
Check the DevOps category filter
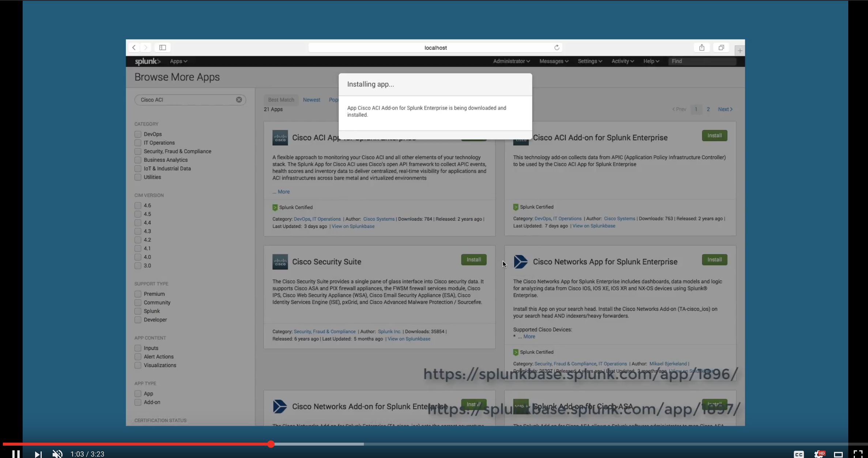tap(138, 134)
